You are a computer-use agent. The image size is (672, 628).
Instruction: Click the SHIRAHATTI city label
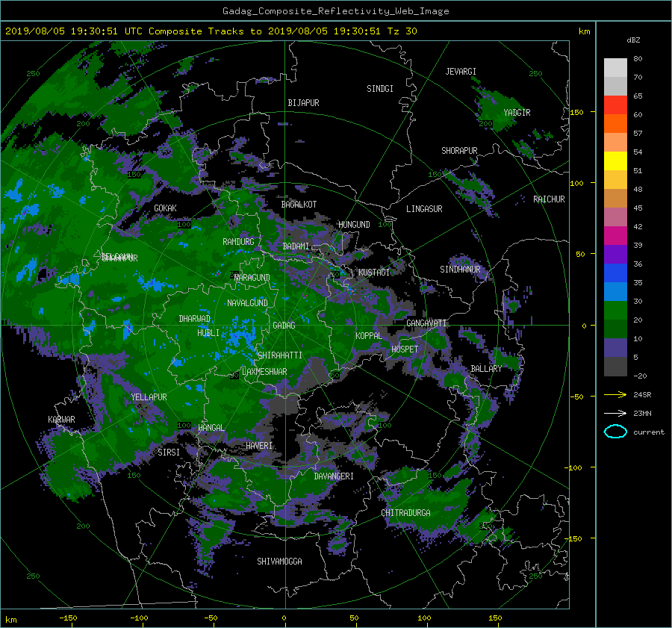point(280,355)
